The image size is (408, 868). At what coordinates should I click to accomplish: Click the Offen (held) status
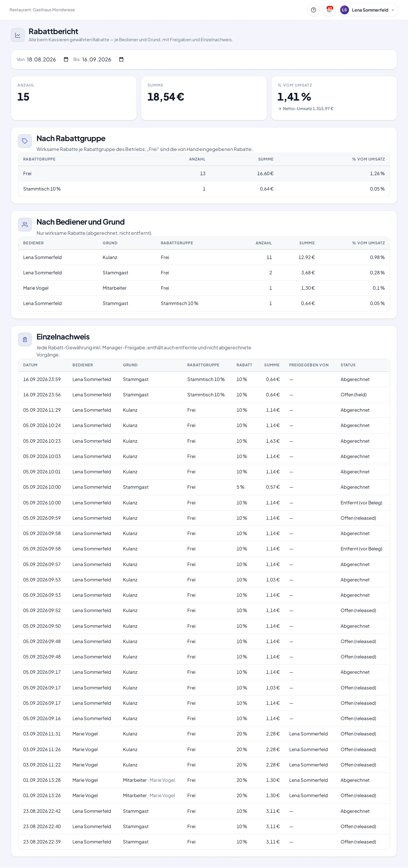(x=353, y=395)
